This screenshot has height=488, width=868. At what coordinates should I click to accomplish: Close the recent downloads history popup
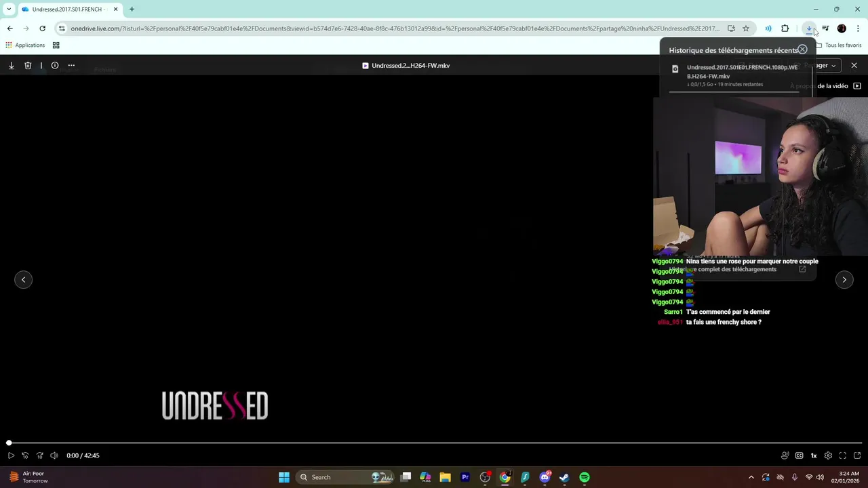pyautogui.click(x=802, y=49)
